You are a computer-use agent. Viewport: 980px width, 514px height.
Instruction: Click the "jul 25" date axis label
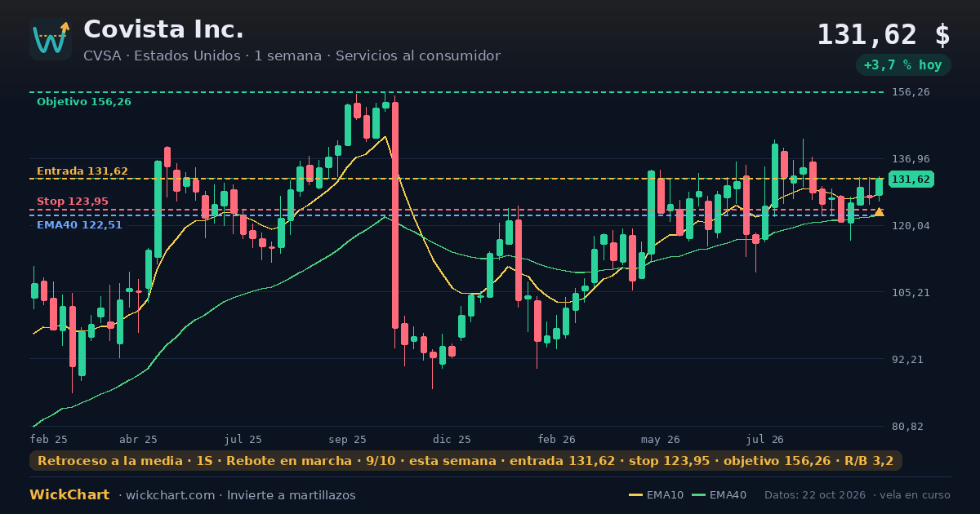[243, 440]
